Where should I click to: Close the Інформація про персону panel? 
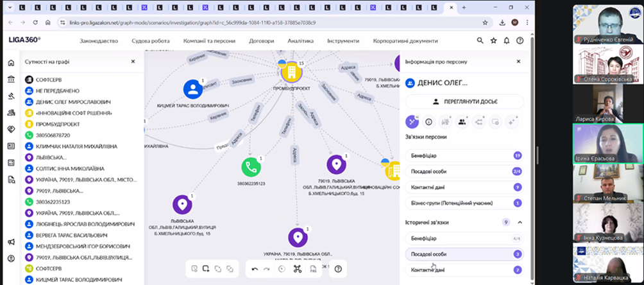tap(518, 62)
